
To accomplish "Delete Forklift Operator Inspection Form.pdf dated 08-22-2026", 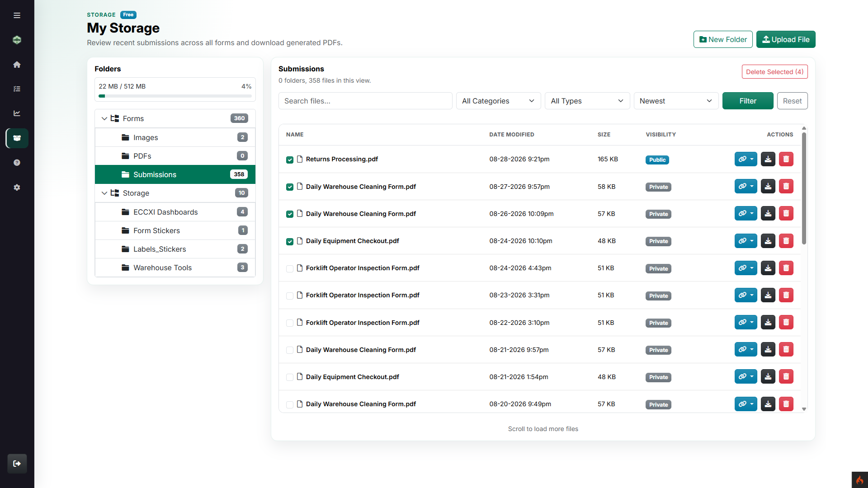I will click(786, 322).
